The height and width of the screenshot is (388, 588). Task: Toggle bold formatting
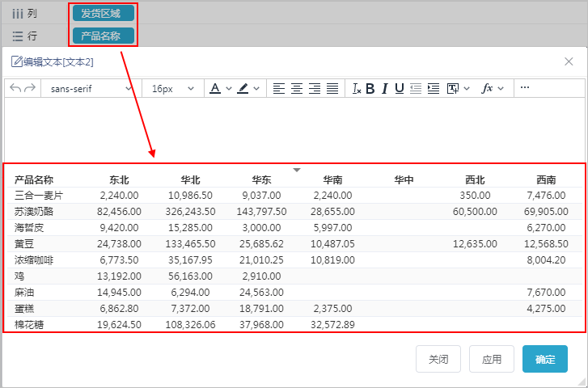(370, 88)
